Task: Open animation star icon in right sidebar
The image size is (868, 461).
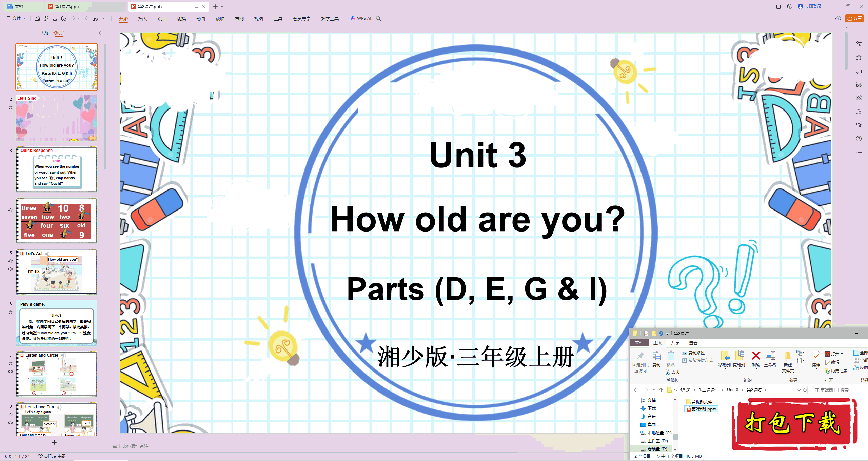Action: click(859, 57)
